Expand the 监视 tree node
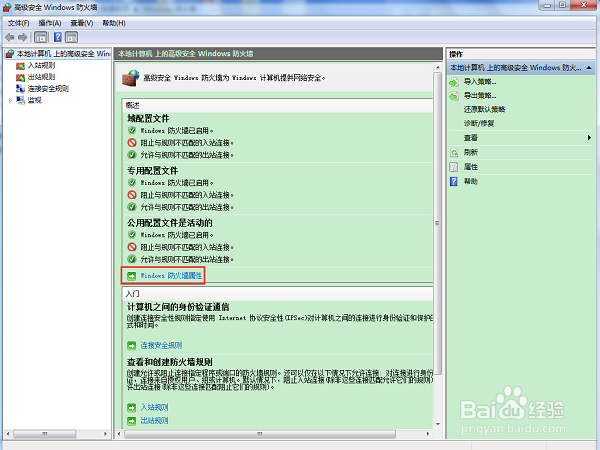 pyautogui.click(x=10, y=100)
